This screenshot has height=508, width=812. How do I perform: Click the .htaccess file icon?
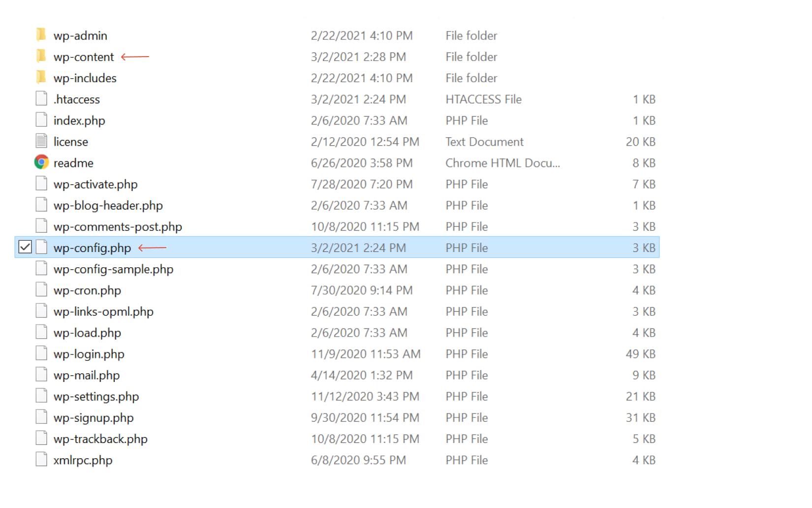click(x=41, y=98)
